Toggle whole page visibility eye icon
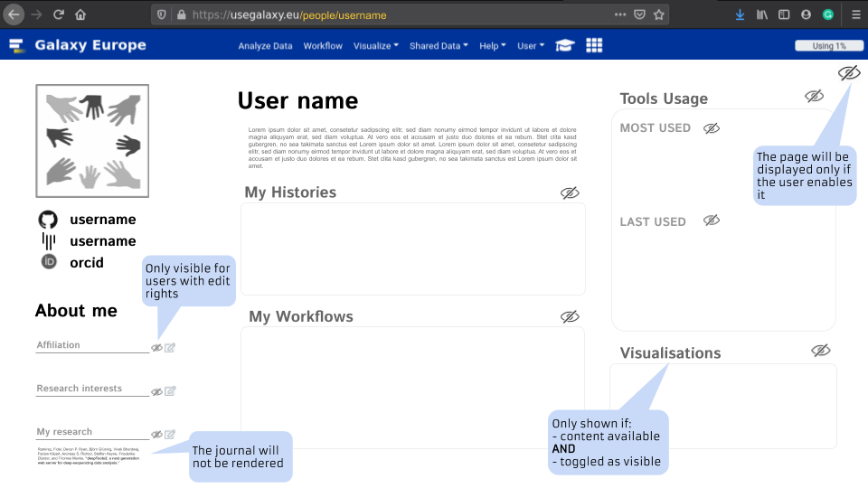This screenshot has width=868, height=488. [849, 73]
